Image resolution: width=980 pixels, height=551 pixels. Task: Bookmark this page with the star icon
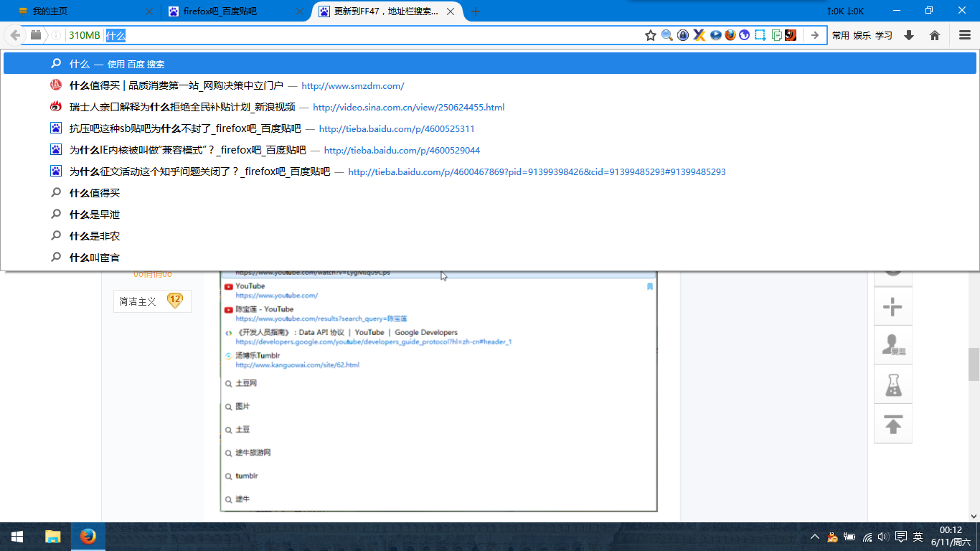tap(651, 35)
